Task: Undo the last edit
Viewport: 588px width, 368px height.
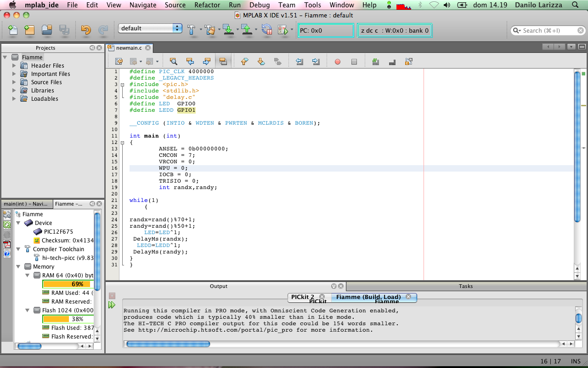Action: tap(86, 30)
